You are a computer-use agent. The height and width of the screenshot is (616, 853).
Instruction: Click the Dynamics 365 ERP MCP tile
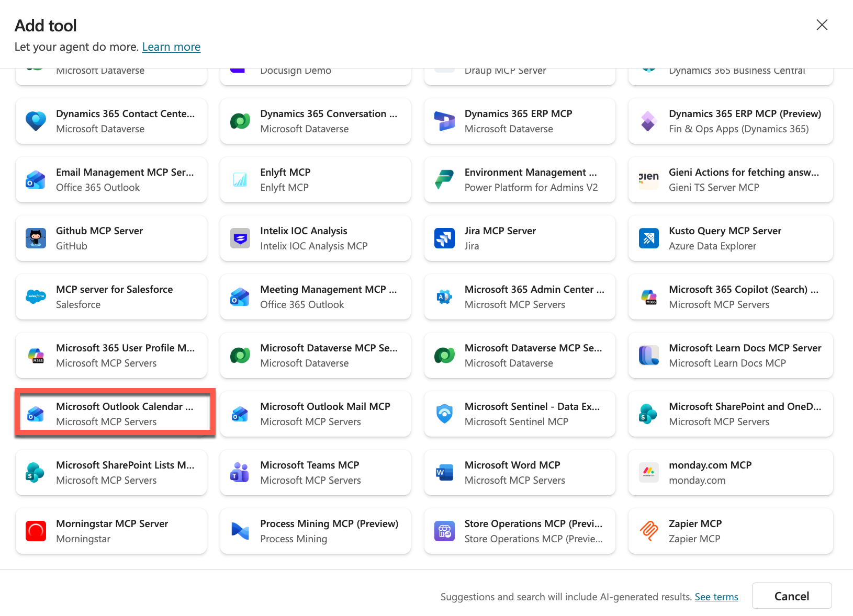point(519,121)
